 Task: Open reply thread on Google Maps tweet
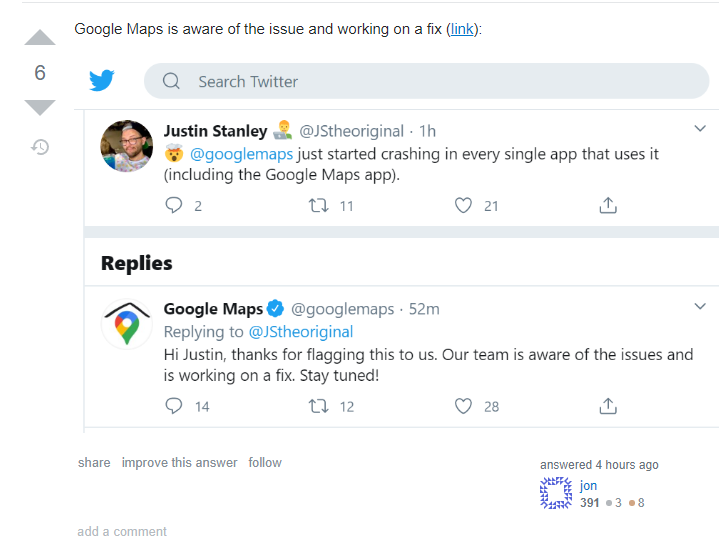click(x=174, y=406)
